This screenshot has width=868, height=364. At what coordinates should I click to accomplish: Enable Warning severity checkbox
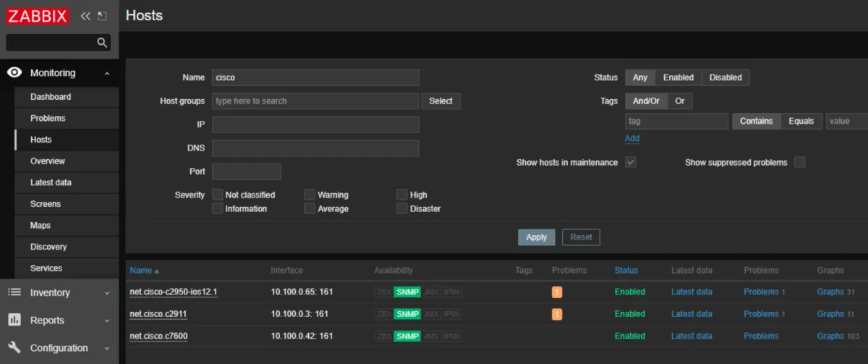click(310, 195)
